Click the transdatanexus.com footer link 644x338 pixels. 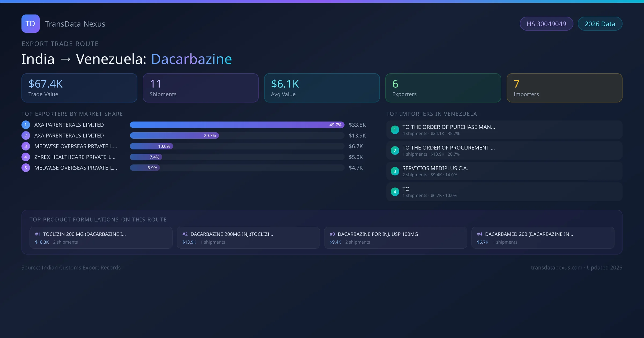[x=557, y=267]
